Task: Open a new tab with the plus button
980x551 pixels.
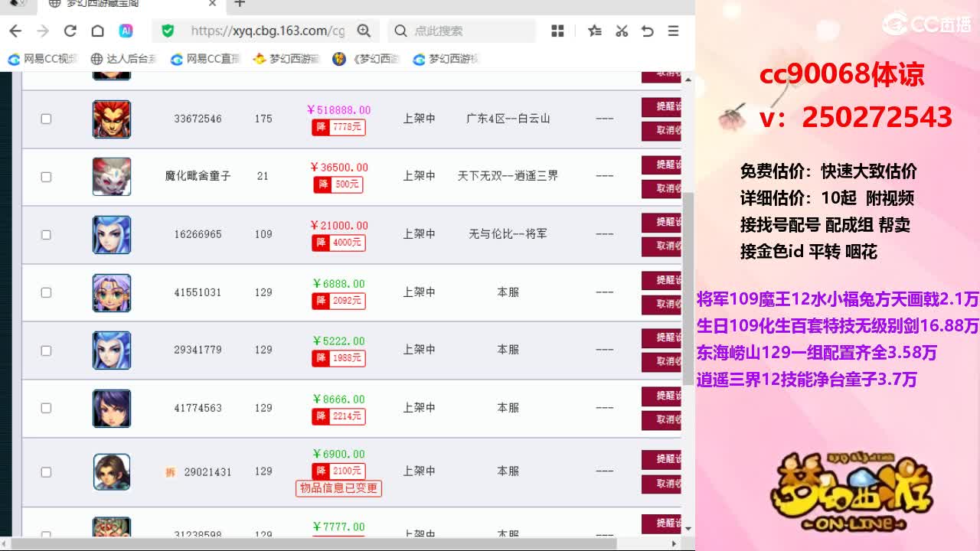Action: pos(240,4)
